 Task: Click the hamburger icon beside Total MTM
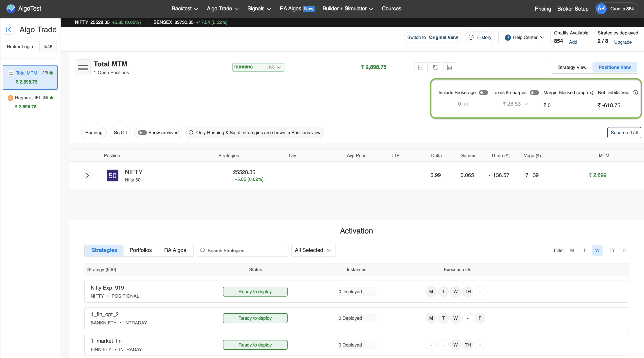click(x=83, y=67)
